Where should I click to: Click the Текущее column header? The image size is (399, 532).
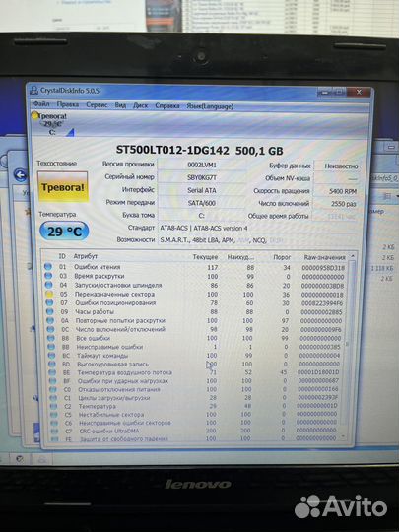click(x=205, y=257)
